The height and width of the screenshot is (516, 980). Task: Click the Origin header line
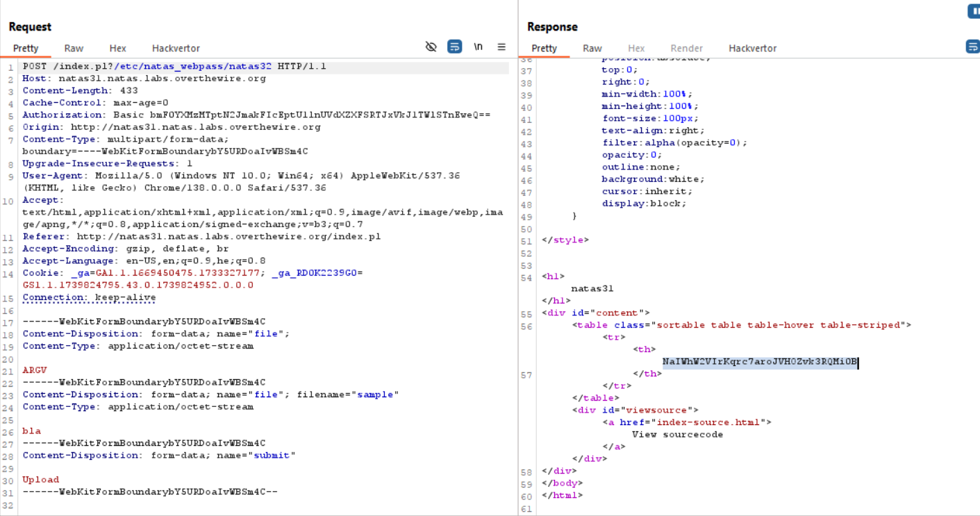coord(172,127)
